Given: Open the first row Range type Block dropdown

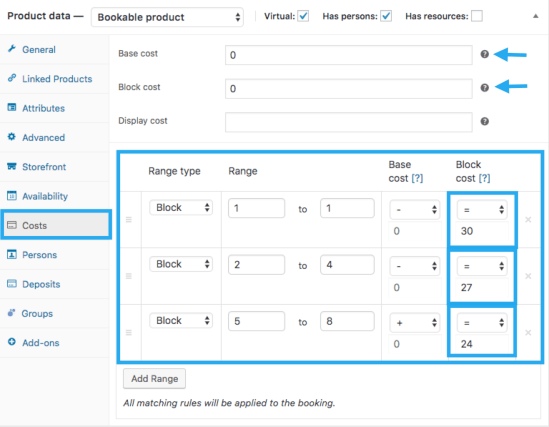Looking at the screenshot, I should pos(181,208).
